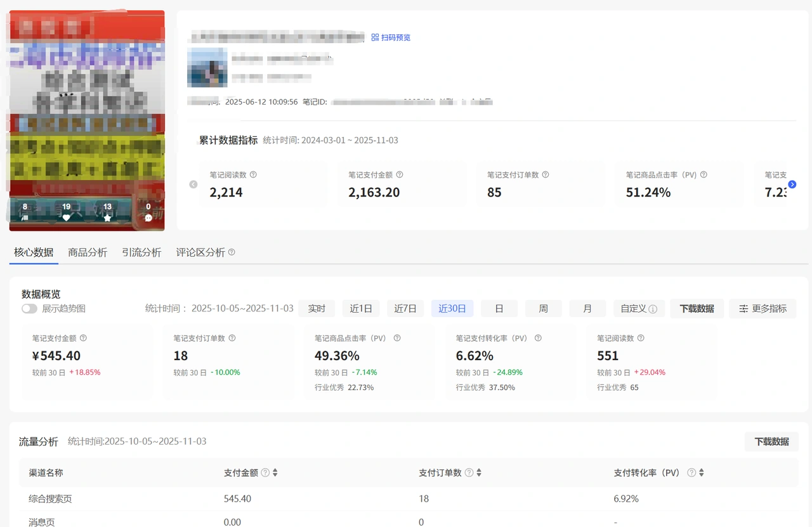Switch to the 商品分析 tab
The width and height of the screenshot is (812, 527).
point(88,252)
